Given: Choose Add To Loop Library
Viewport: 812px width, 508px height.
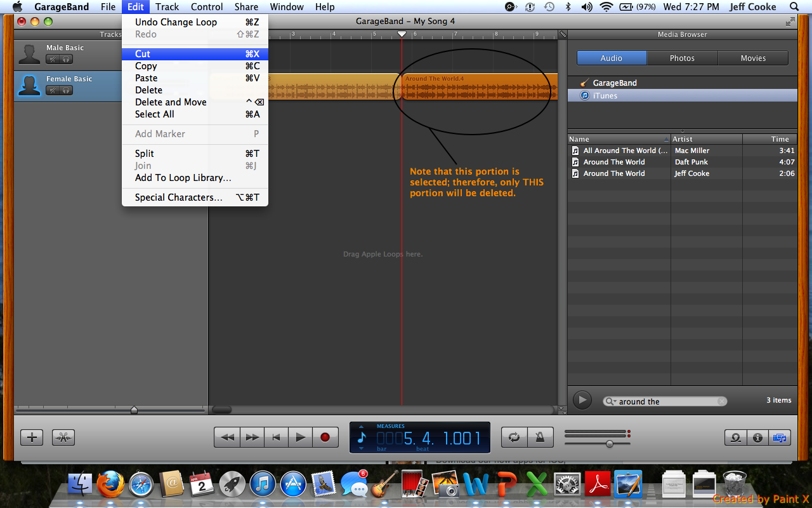Looking at the screenshot, I should (x=195, y=178).
